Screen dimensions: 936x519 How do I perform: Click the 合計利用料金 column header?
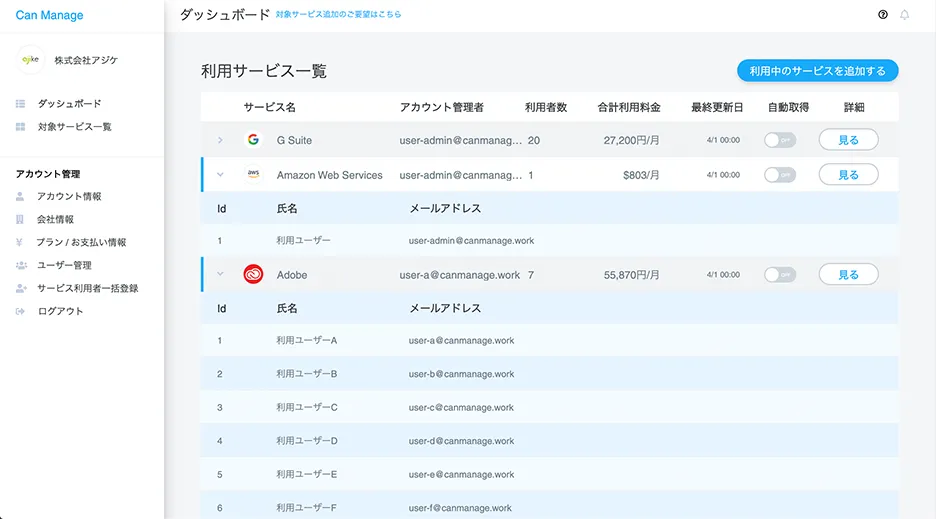point(629,108)
